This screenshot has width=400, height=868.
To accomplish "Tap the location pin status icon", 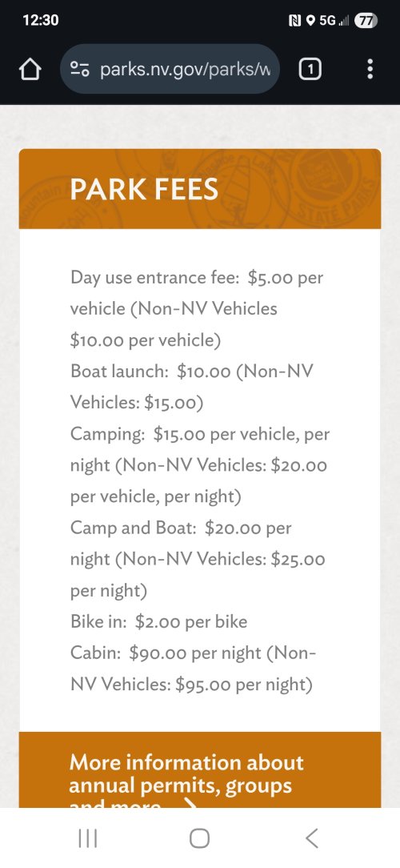I will (x=310, y=21).
